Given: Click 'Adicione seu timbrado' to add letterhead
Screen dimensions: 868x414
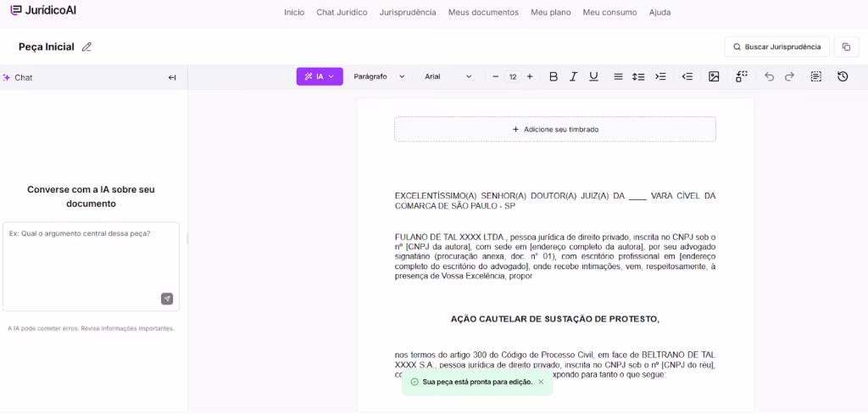Looking at the screenshot, I should click(x=554, y=129).
